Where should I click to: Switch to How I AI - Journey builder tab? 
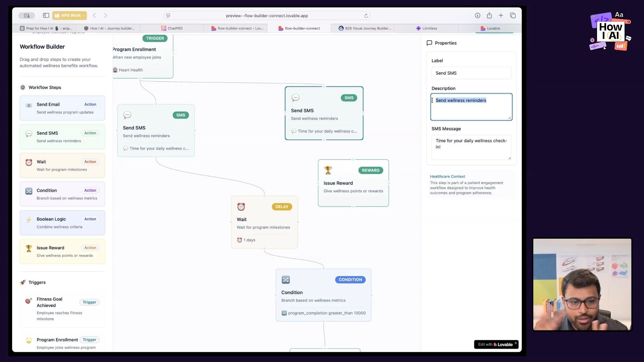109,28
